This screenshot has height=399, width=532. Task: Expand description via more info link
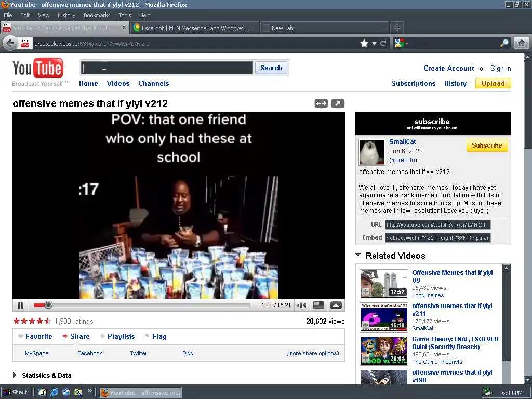403,160
